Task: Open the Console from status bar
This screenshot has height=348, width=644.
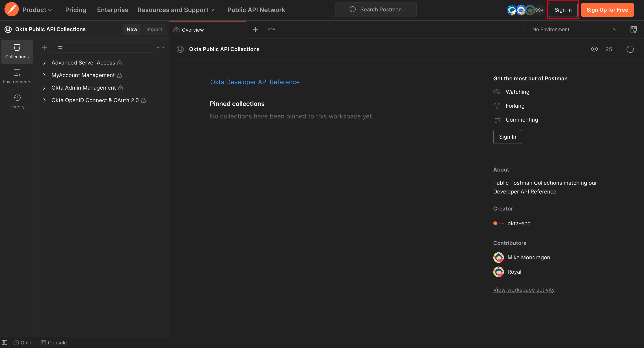Action: (54, 342)
